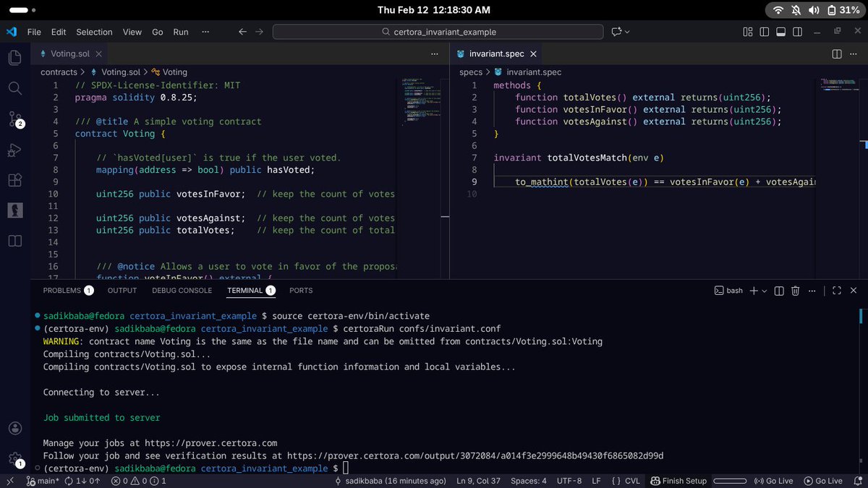
Task: Click the Go Back arrow in title bar
Action: click(x=242, y=32)
